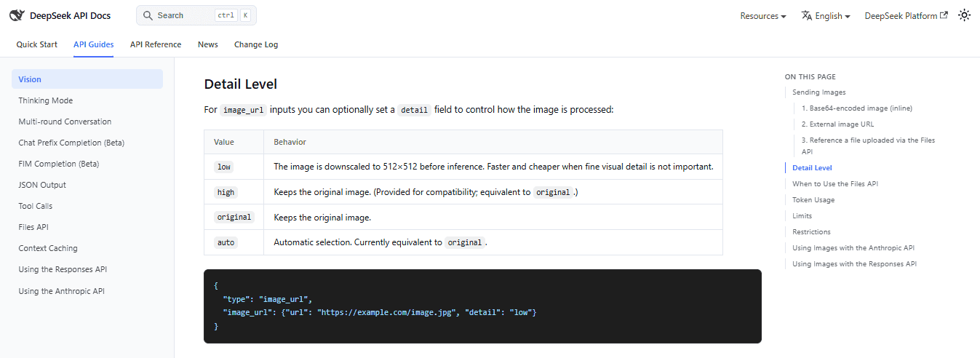Open the API Reference tab
The width and height of the screenshot is (980, 358).
[156, 44]
